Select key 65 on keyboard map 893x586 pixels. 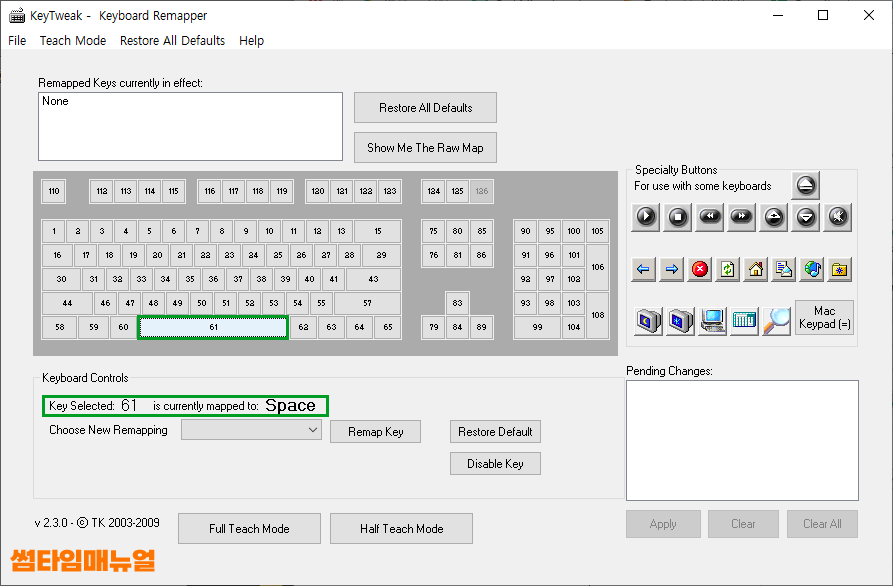pos(388,327)
